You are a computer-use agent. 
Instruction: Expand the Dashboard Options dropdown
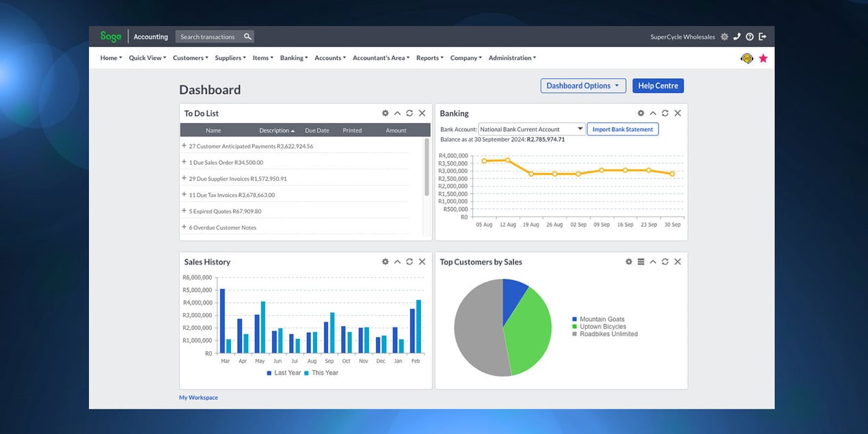click(x=583, y=86)
